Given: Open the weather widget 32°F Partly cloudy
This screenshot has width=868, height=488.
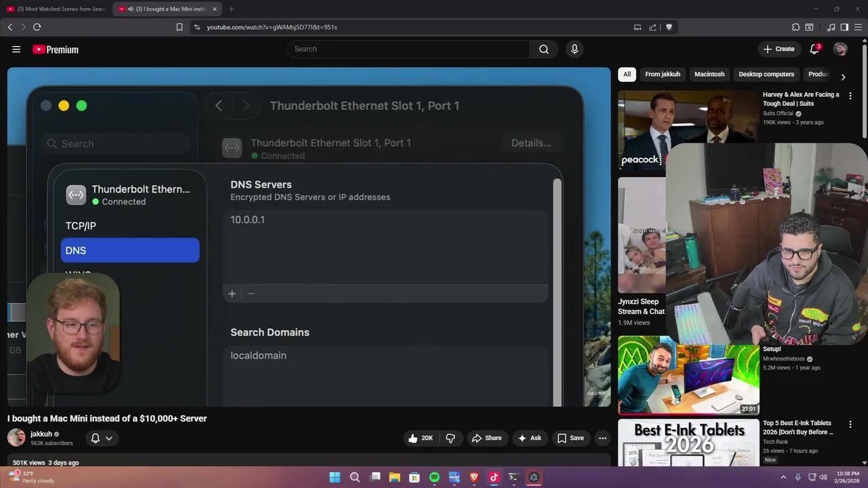Looking at the screenshot, I should point(31,477).
